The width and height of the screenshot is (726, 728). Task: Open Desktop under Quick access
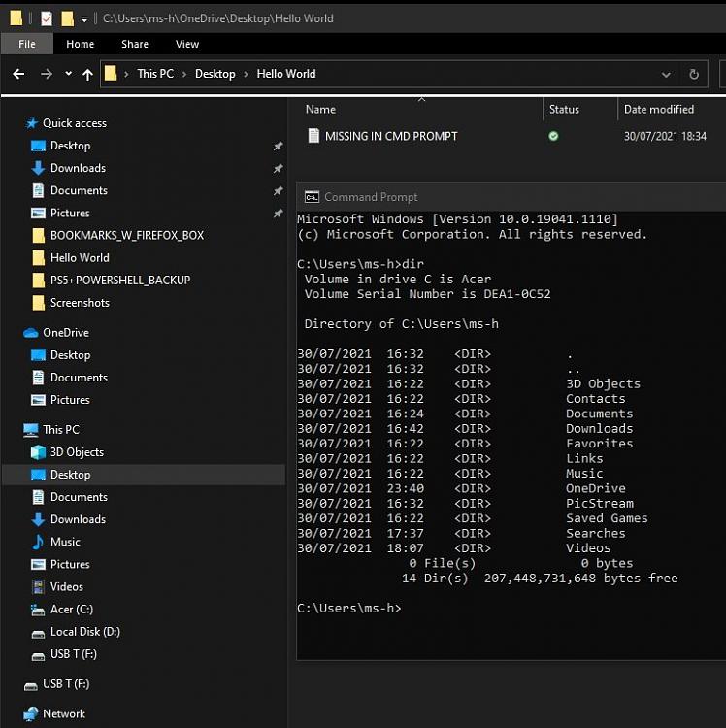pyautogui.click(x=70, y=146)
